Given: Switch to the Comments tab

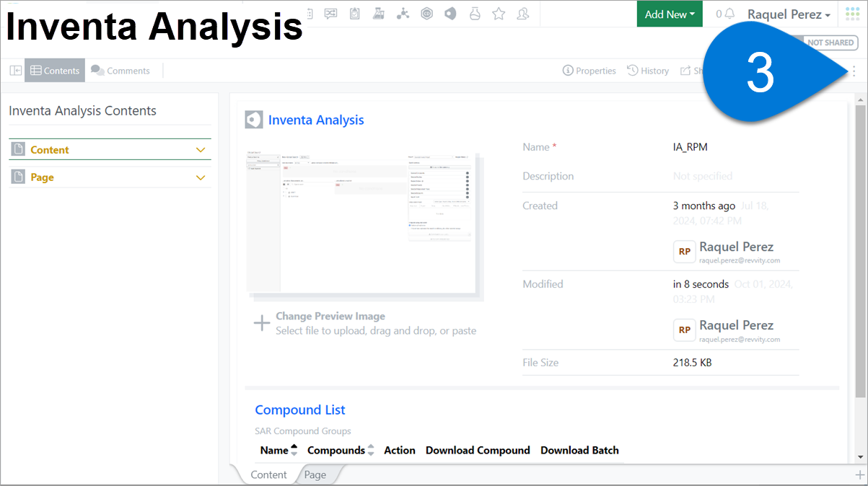Looking at the screenshot, I should coord(121,70).
